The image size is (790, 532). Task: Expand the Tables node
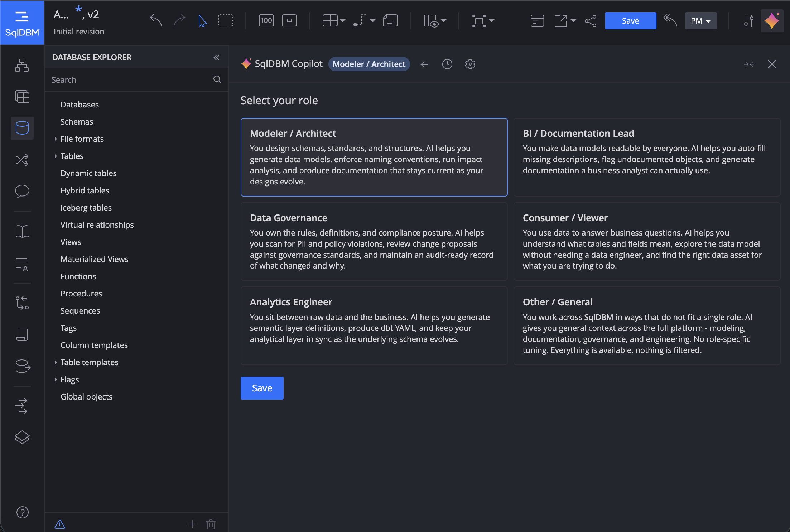tap(56, 156)
